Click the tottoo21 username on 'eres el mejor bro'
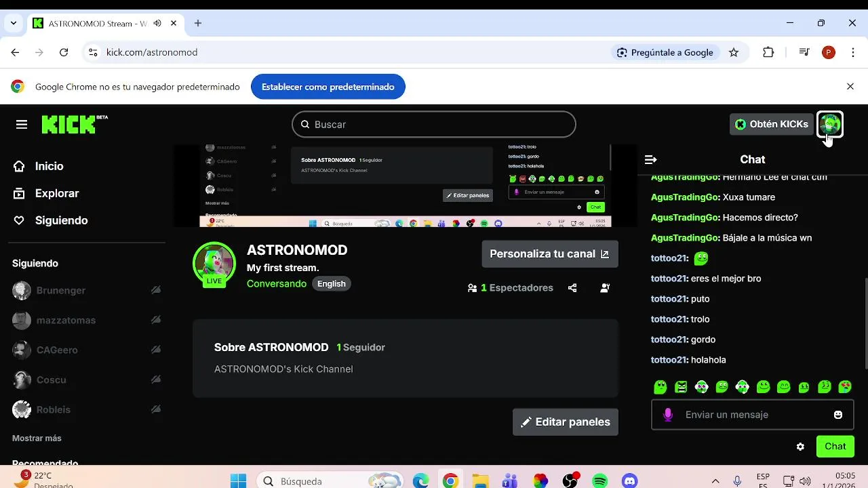868x488 pixels. (x=669, y=279)
